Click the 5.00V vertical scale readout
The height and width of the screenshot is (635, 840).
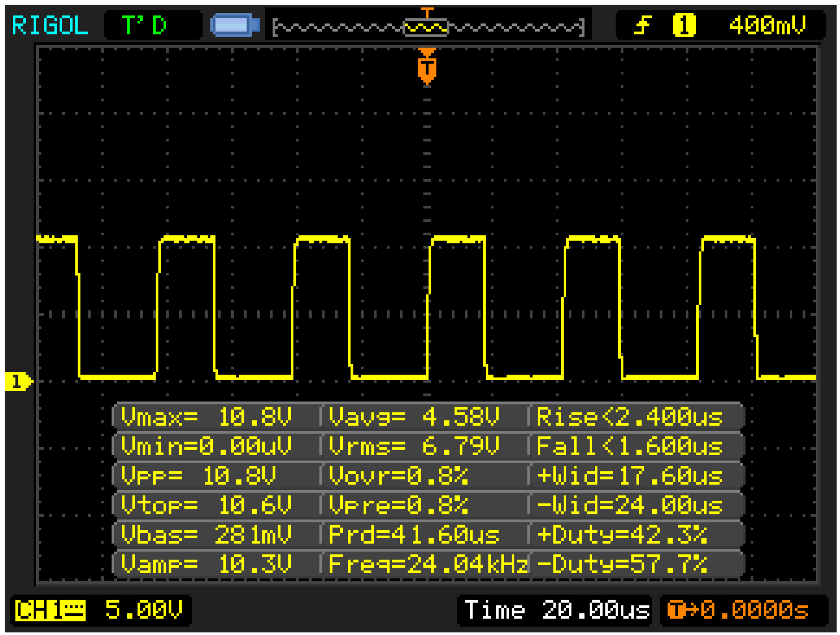[x=144, y=609]
